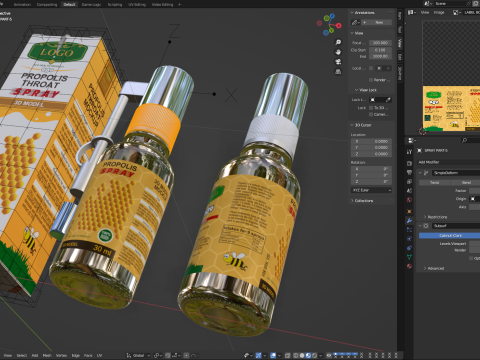Enable Lock Camera to View checkbox
Screen dimensions: 480x360
pos(371,114)
